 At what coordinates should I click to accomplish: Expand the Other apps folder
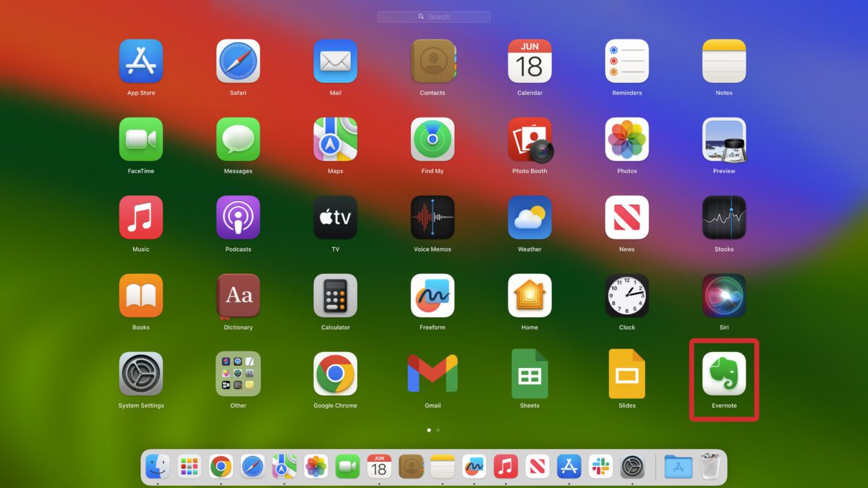[x=238, y=374]
